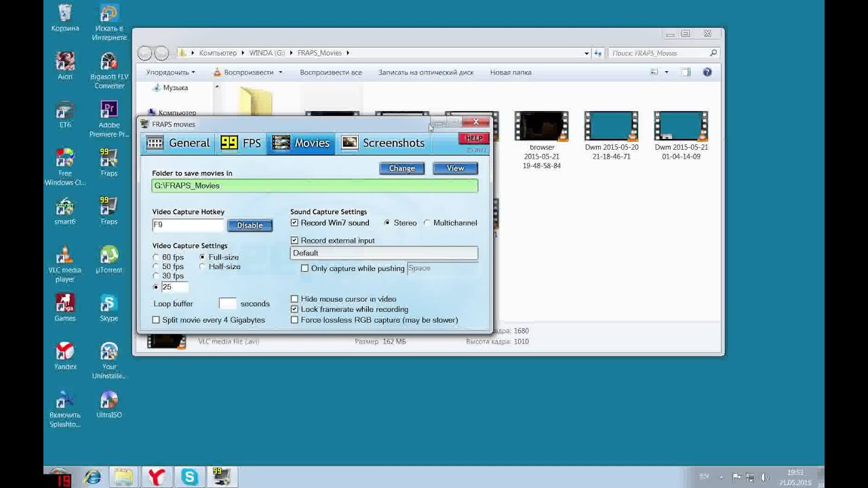
Task: Click the refresh icon next to address bar
Action: (x=597, y=53)
